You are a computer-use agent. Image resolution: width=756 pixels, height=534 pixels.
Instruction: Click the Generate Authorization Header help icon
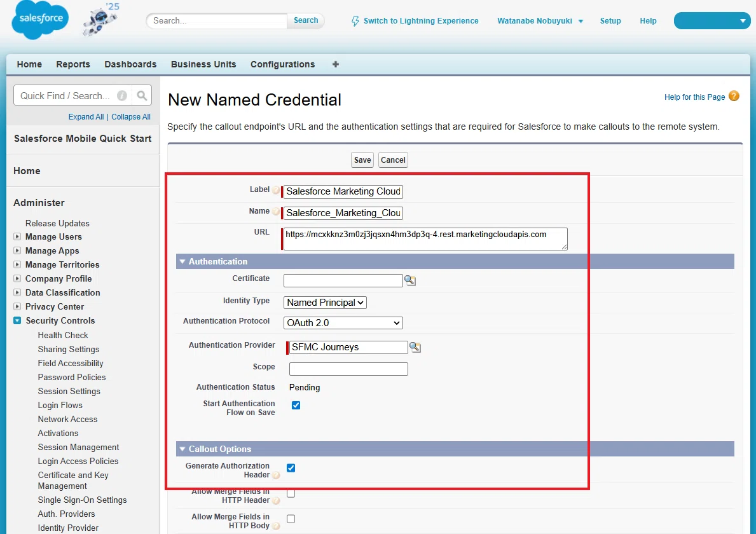(276, 476)
